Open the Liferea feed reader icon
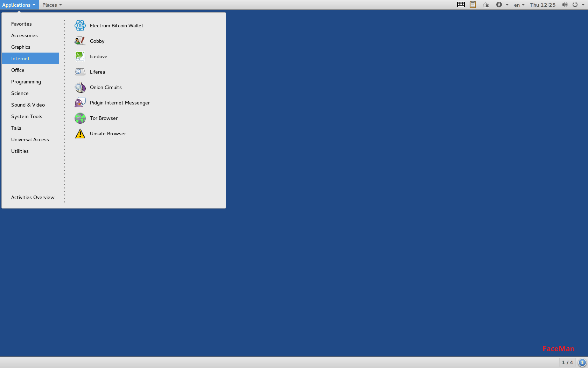This screenshot has width=588, height=368. coord(80,72)
